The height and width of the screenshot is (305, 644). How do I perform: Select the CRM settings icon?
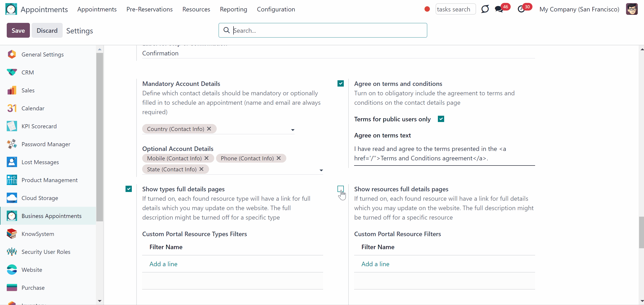12,72
